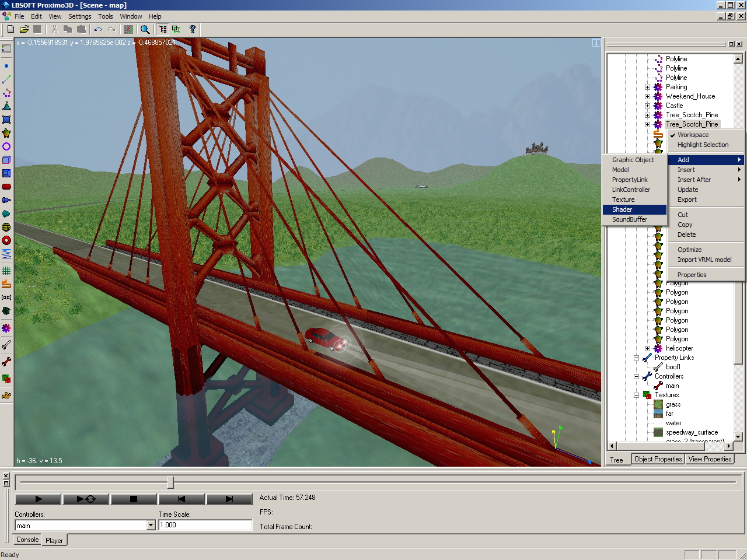
Task: Select the polyline tool in left toolbar
Action: [6, 93]
